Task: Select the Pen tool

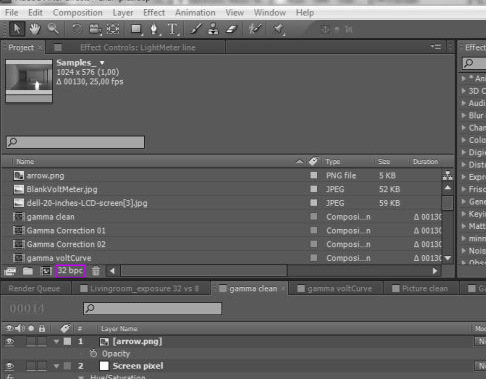Action: tap(154, 29)
